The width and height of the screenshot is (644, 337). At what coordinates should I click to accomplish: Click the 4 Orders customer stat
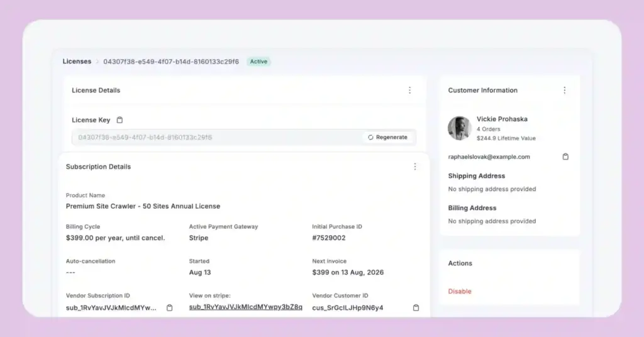pos(489,129)
